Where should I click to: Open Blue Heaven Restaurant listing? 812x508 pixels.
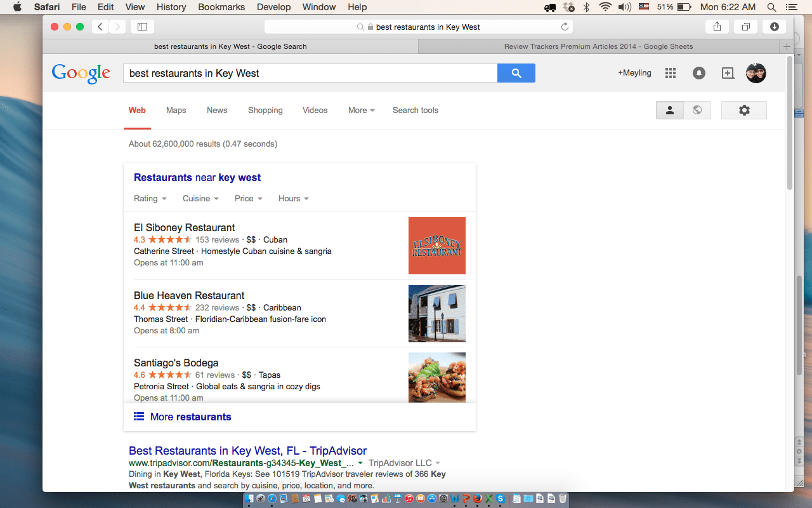click(x=189, y=295)
